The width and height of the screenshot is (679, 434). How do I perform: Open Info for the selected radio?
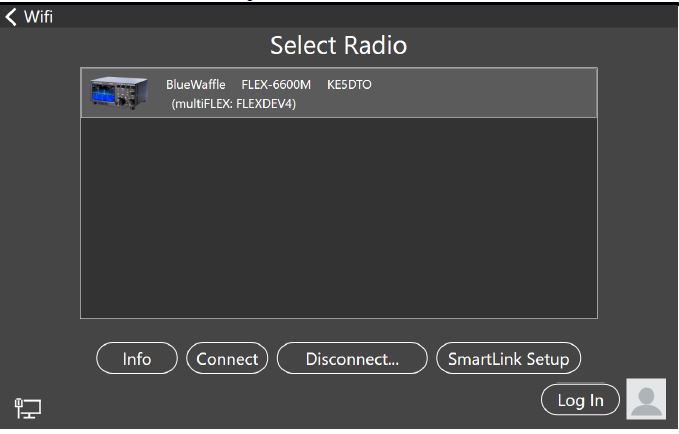(137, 358)
